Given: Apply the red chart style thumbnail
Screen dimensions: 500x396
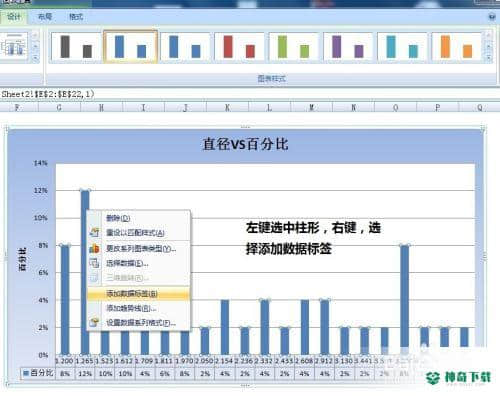Looking at the screenshot, I should coord(239,47).
